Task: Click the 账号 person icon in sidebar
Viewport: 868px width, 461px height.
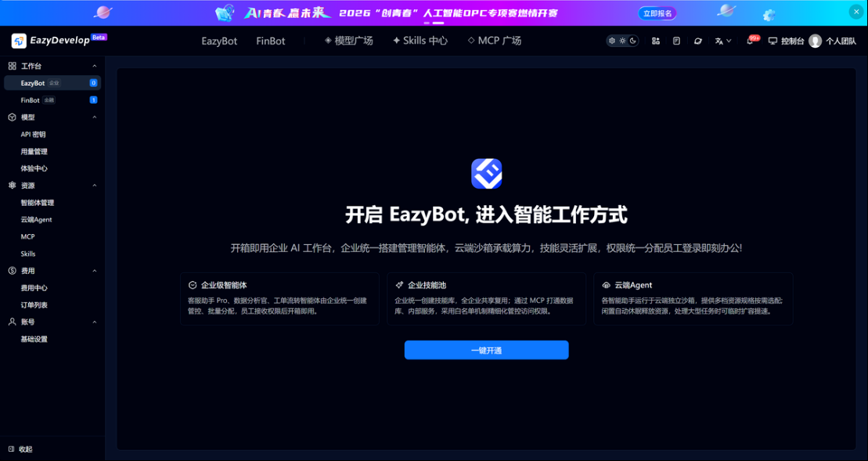Action: point(13,322)
